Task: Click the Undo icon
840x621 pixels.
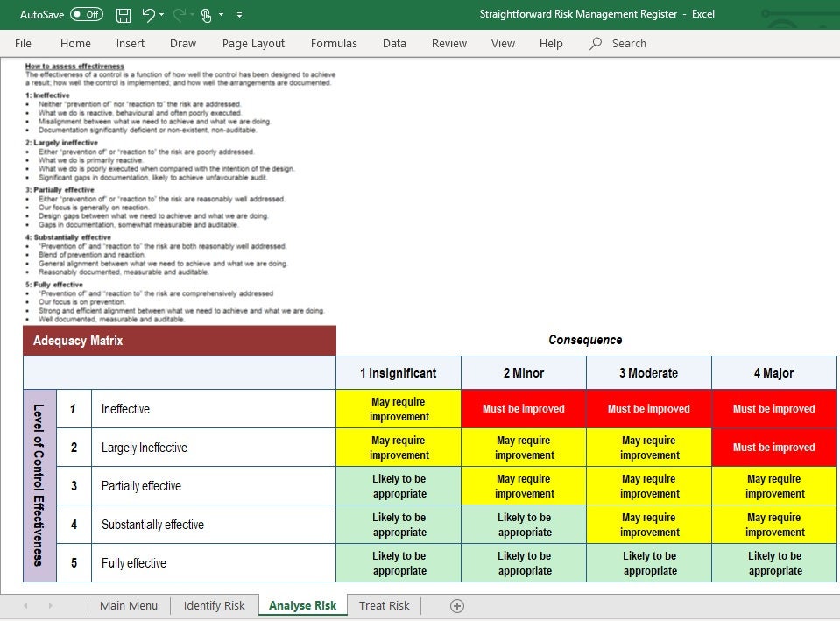Action: [148, 15]
